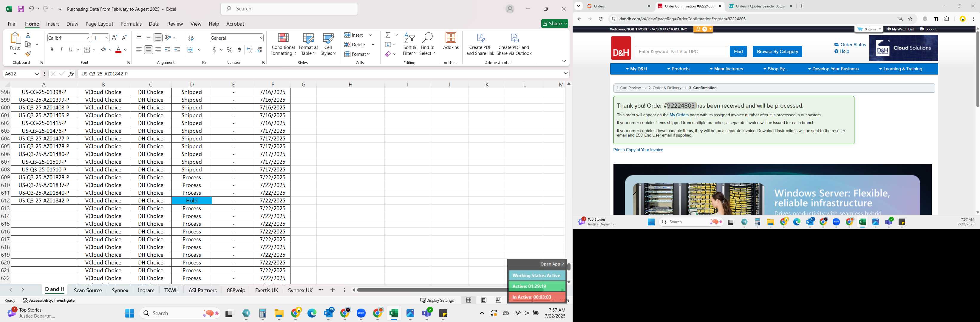
Task: Toggle Underline formatting
Action: pos(71,50)
